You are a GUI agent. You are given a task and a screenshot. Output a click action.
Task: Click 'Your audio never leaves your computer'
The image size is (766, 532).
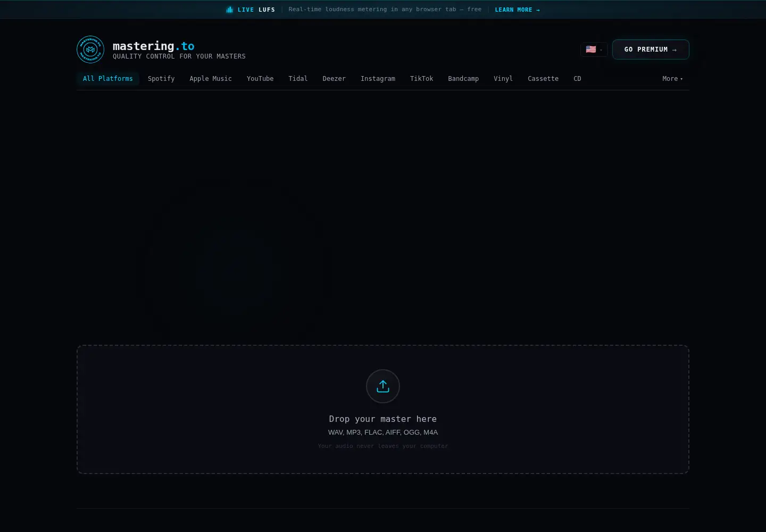383,446
